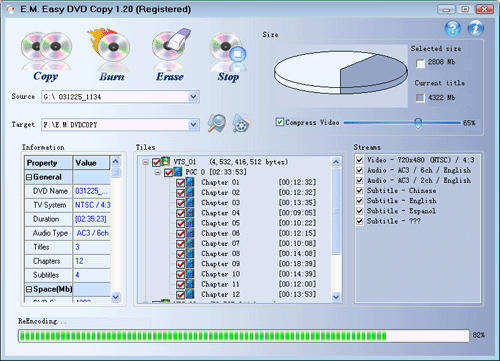Screen dimensions: 500x361
Task: Deselect Chapter 03 checkbox
Action: (x=180, y=203)
